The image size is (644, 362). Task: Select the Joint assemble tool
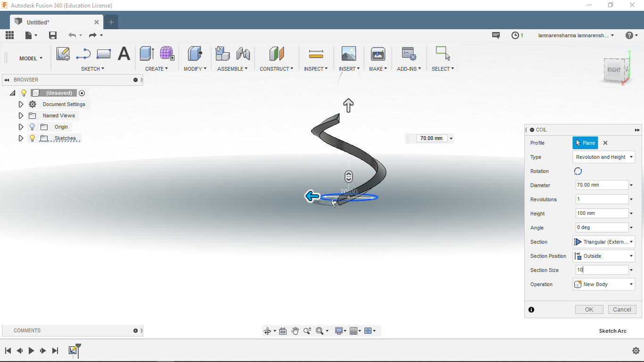(243, 53)
